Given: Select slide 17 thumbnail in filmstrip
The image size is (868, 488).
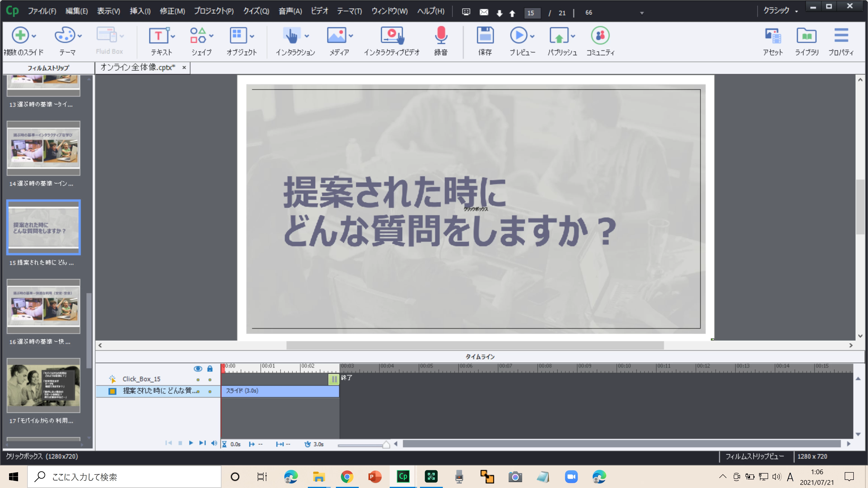Looking at the screenshot, I should (x=43, y=386).
